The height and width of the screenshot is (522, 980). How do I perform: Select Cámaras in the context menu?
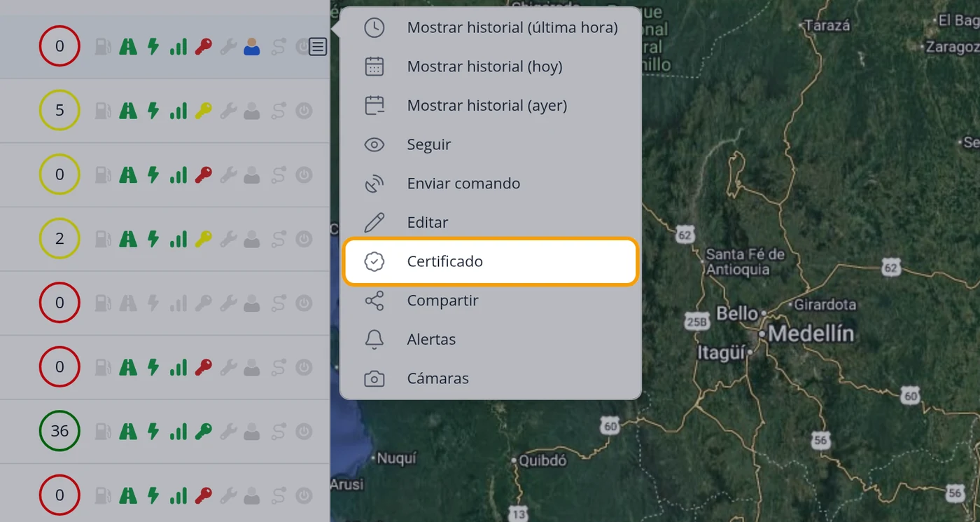click(x=491, y=378)
